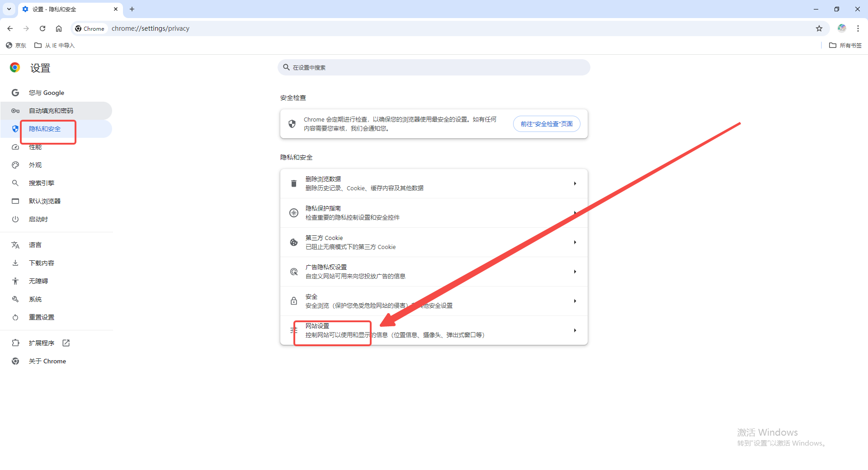Image resolution: width=868 pixels, height=470 pixels.
Task: Click the wrench system icon
Action: tap(15, 299)
